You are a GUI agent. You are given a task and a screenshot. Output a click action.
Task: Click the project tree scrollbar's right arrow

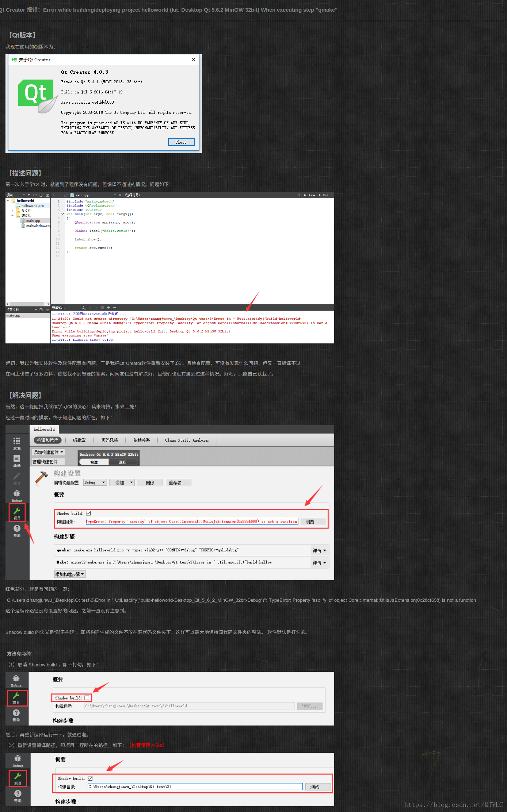(48, 304)
